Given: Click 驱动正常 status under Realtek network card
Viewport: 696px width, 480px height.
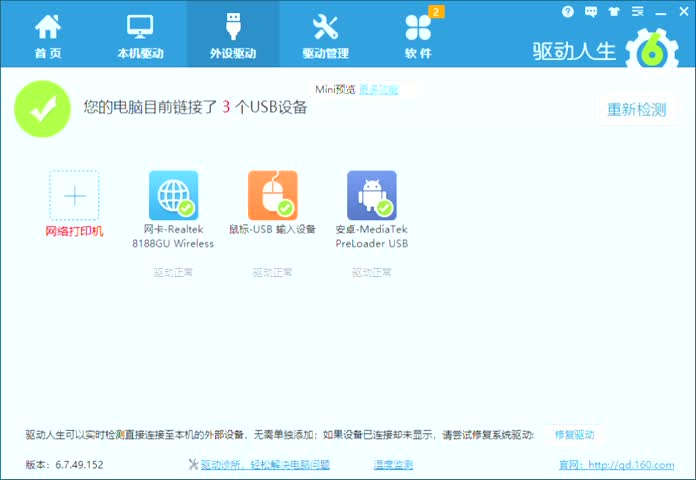Looking at the screenshot, I should point(173,272).
